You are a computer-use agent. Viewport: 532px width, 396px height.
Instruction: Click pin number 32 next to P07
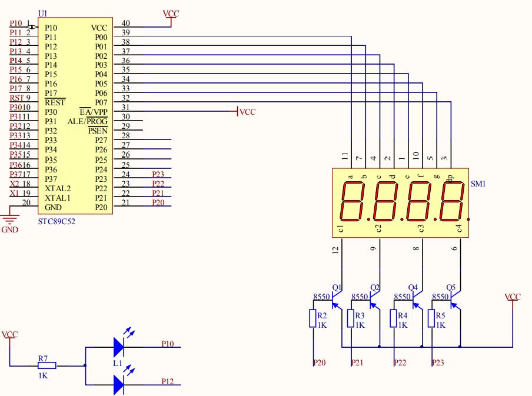[125, 98]
